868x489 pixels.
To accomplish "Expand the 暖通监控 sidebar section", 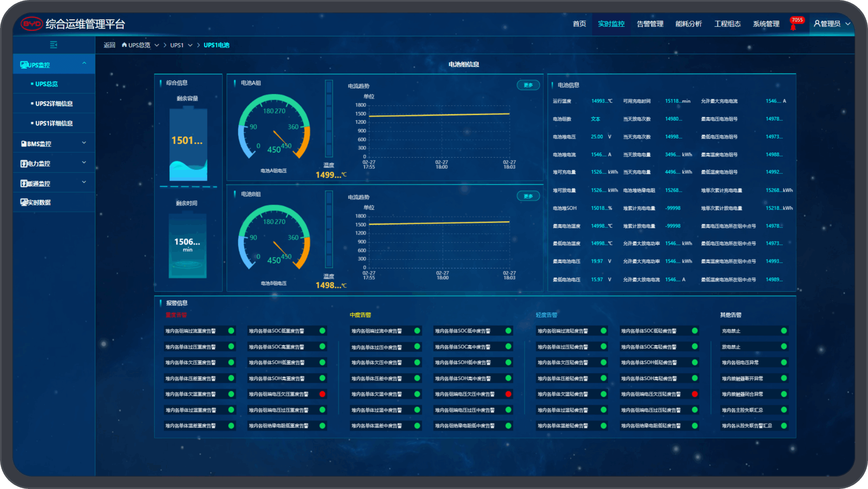I will coord(84,182).
